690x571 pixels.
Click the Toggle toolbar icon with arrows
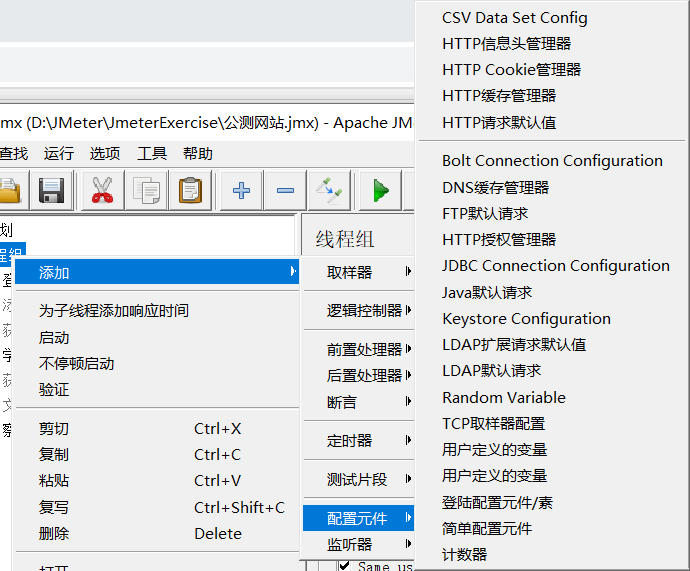(329, 190)
